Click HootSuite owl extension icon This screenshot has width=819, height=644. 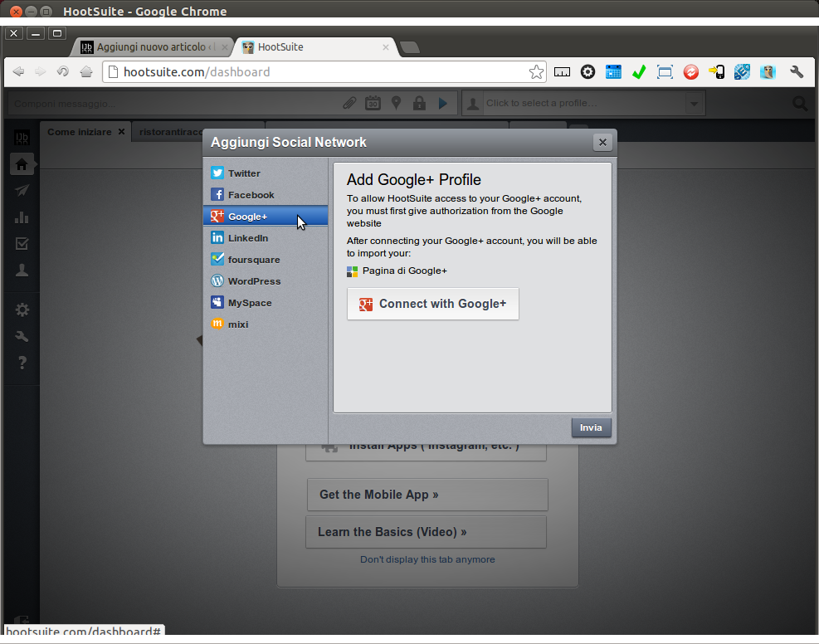coord(768,72)
